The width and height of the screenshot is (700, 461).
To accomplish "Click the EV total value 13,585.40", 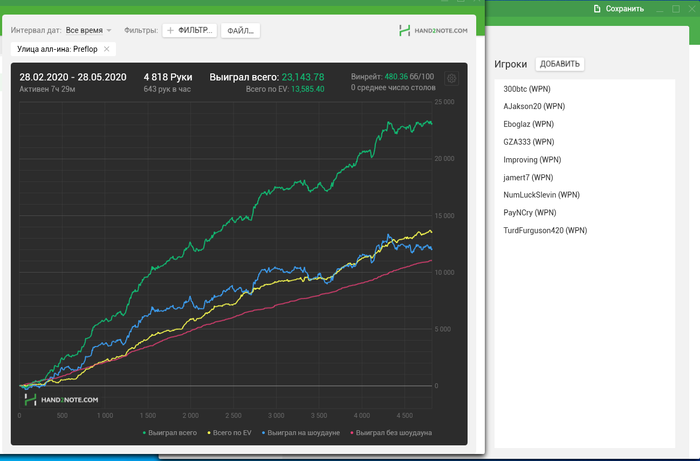I will tap(308, 89).
